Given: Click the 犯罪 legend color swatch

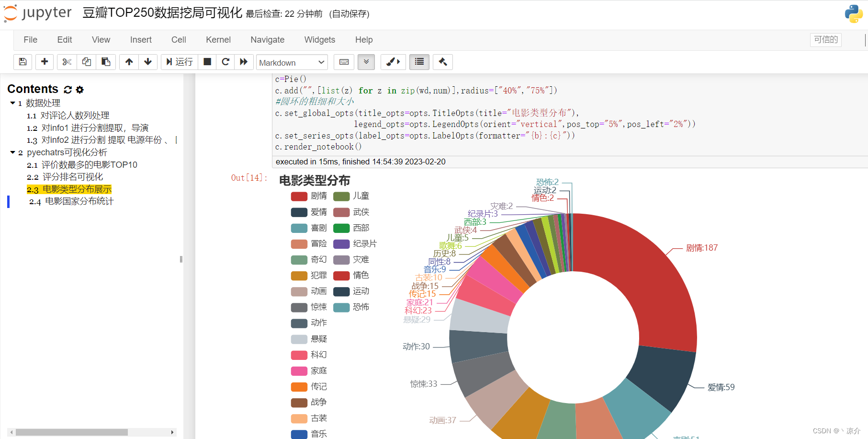Looking at the screenshot, I should point(299,276).
